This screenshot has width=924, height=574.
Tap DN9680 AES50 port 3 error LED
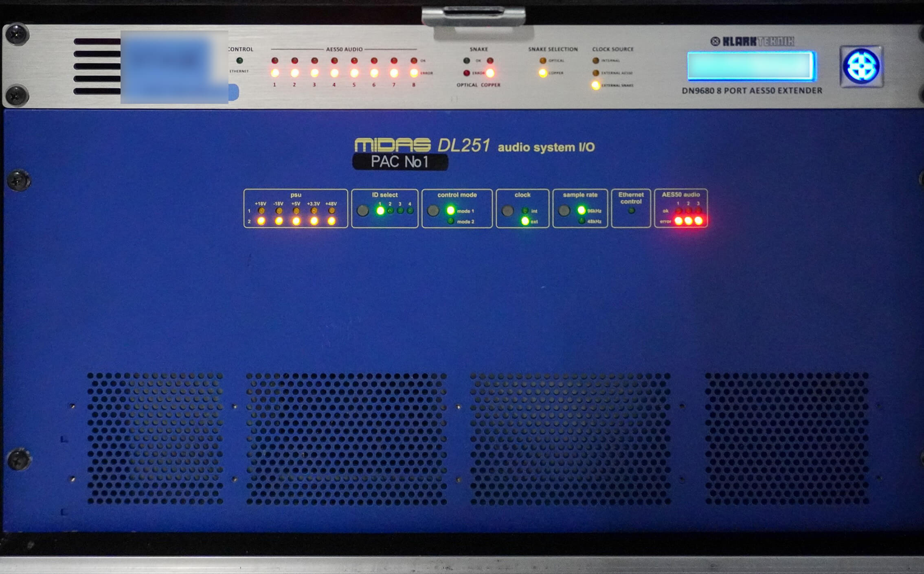pos(314,73)
